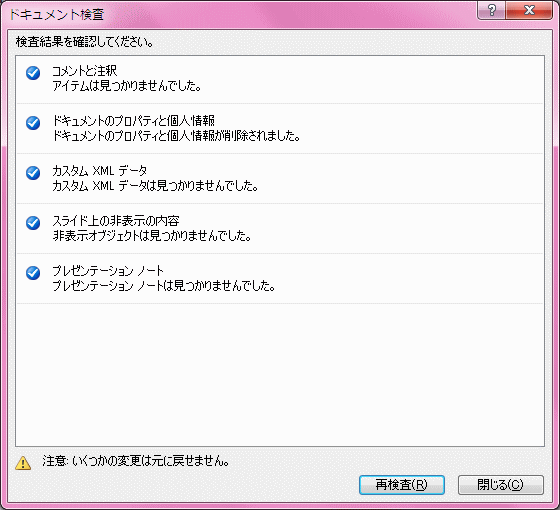Select the text ドキュメントのプロパティと個人情報が削除されました。
The width and height of the screenshot is (560, 510).
[176, 136]
